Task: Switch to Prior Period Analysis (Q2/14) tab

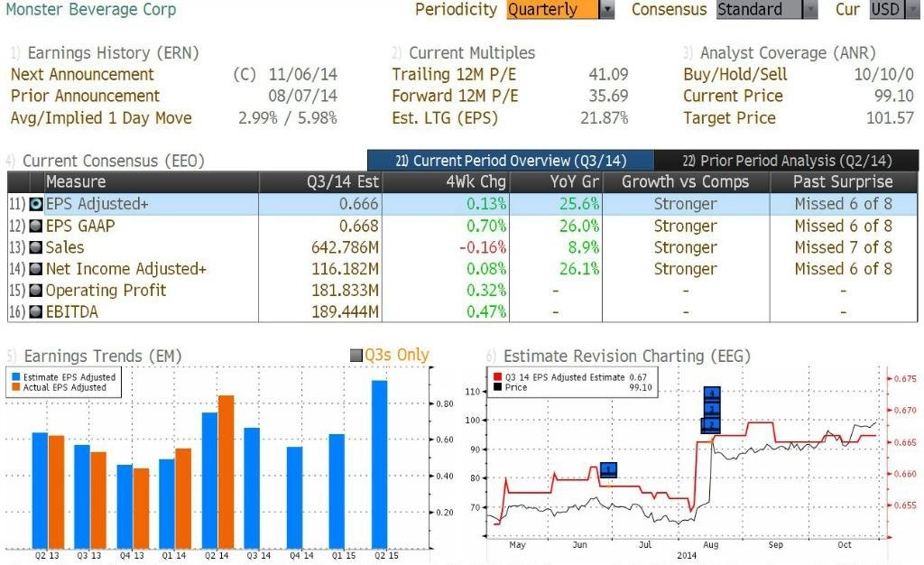Action: tap(786, 161)
